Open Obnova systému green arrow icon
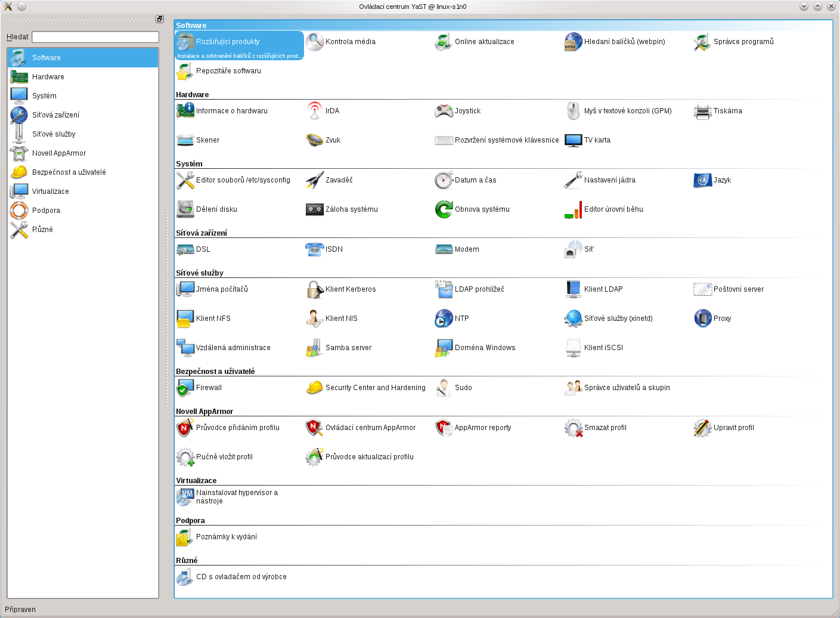The height and width of the screenshot is (618, 840). [444, 209]
